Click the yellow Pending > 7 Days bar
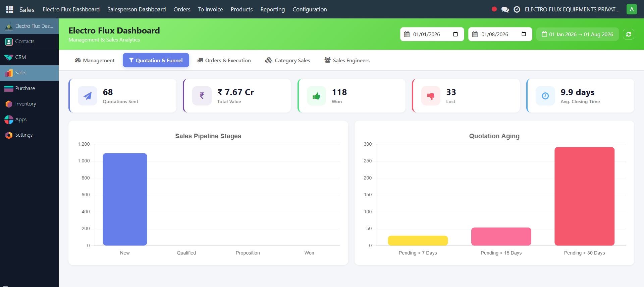 [418, 240]
